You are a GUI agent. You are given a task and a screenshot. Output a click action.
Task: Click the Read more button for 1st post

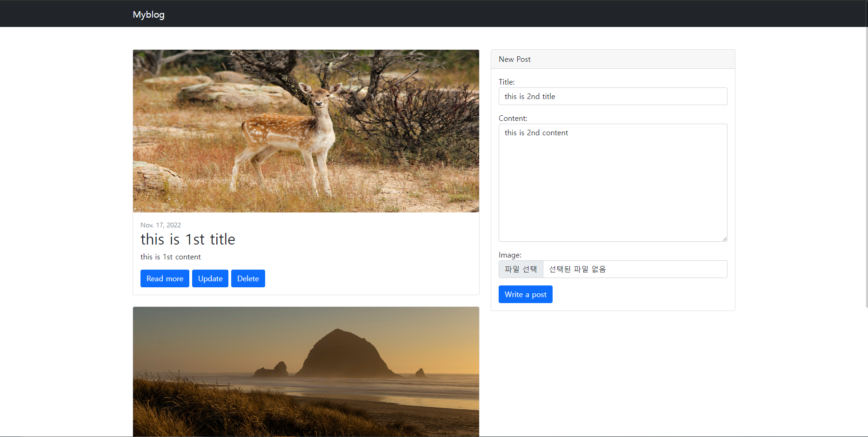(165, 278)
